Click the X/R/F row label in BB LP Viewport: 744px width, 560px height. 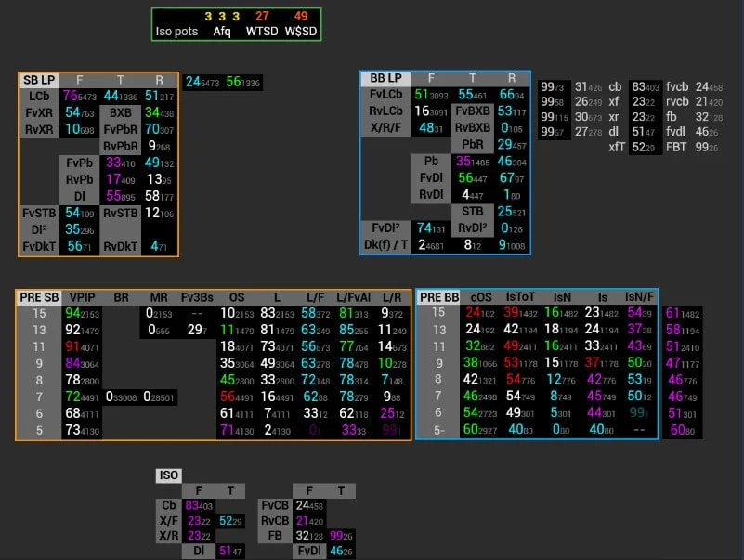coord(386,128)
